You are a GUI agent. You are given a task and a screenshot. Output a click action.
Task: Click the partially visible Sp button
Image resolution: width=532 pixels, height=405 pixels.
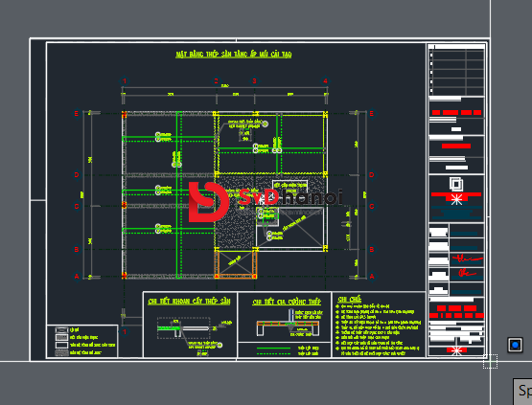tap(522, 392)
